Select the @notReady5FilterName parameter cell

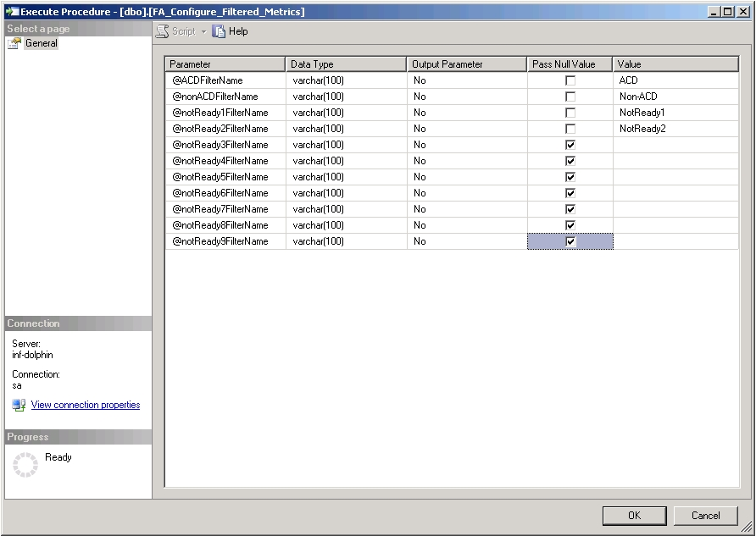click(x=225, y=177)
